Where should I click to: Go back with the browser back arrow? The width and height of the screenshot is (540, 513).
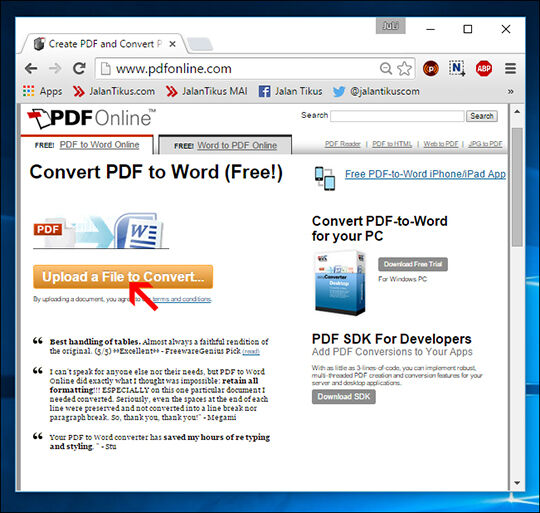coord(31,69)
